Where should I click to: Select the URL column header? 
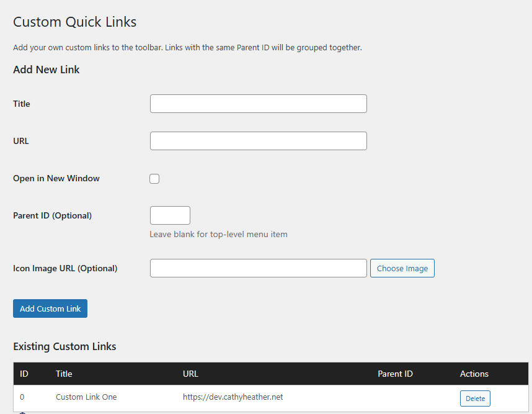click(x=190, y=374)
